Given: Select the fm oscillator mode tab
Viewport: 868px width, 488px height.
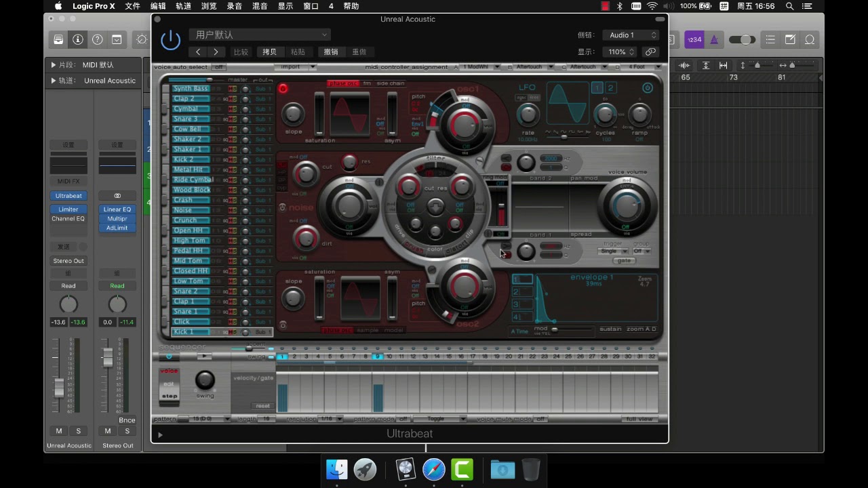Looking at the screenshot, I should coord(367,83).
